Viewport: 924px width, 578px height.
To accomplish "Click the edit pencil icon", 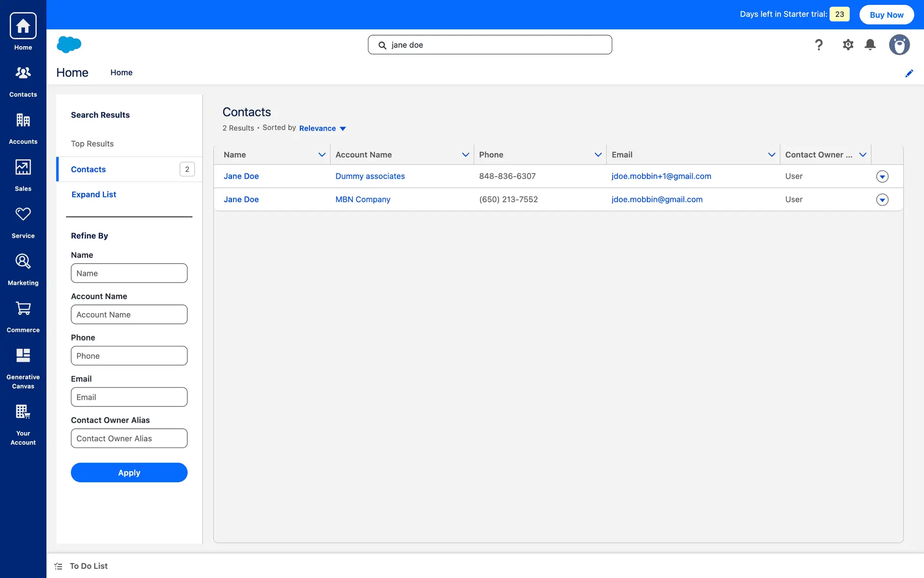I will (x=909, y=73).
